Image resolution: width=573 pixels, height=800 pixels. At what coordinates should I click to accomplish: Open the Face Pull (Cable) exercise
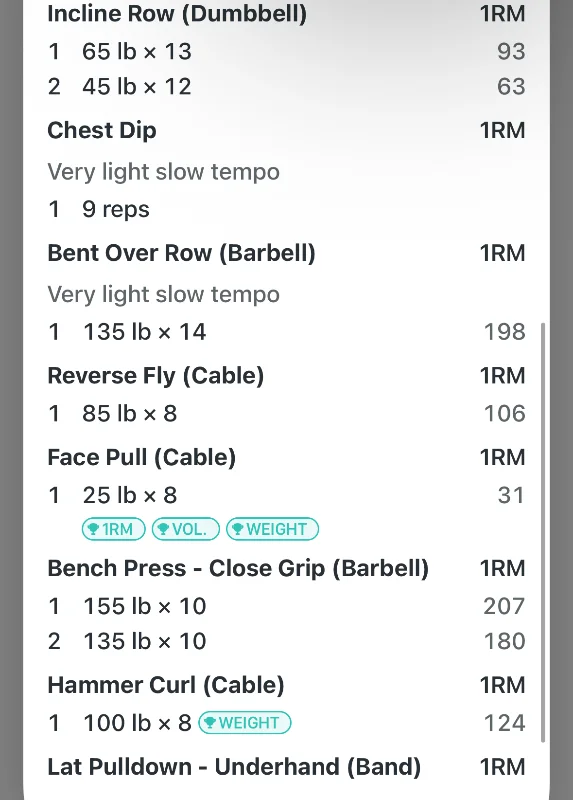tap(141, 457)
